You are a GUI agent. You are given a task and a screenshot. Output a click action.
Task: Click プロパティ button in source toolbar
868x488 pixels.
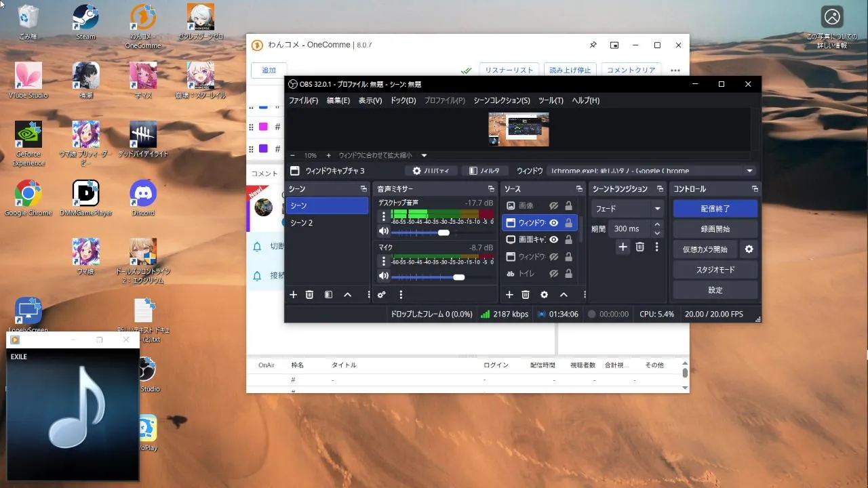tap(431, 171)
